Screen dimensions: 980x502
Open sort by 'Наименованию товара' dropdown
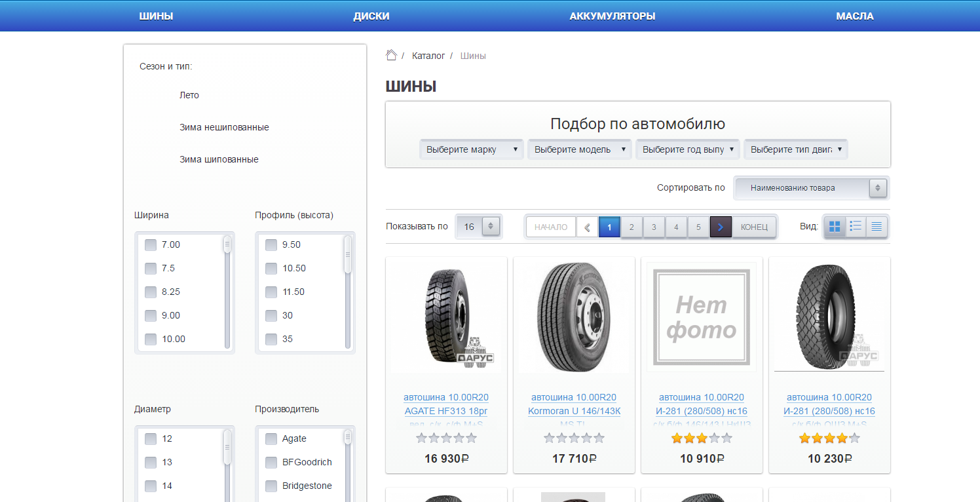(812, 188)
